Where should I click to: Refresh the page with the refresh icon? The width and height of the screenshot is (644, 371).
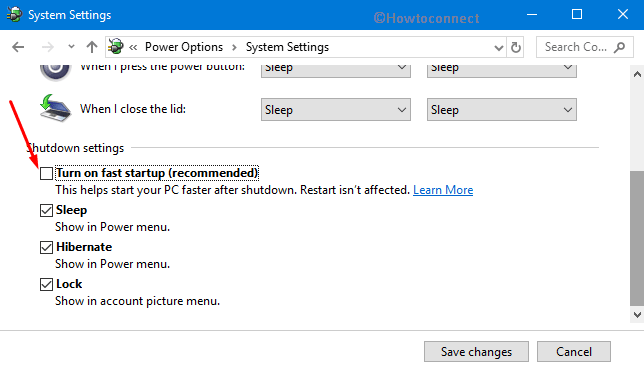point(516,47)
